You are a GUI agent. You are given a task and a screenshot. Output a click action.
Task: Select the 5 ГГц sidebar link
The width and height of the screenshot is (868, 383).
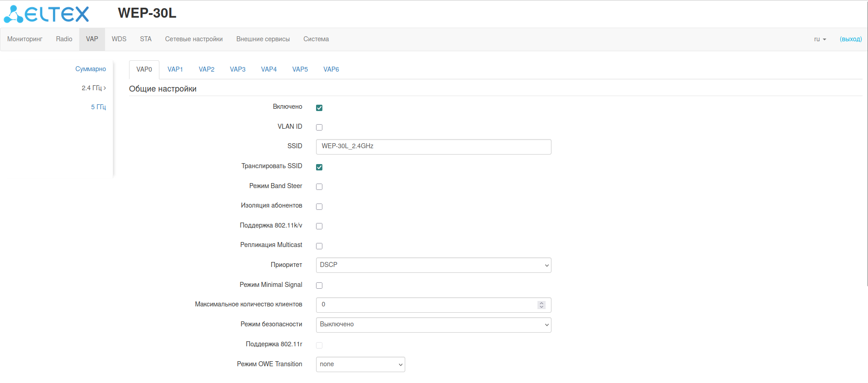pos(98,107)
